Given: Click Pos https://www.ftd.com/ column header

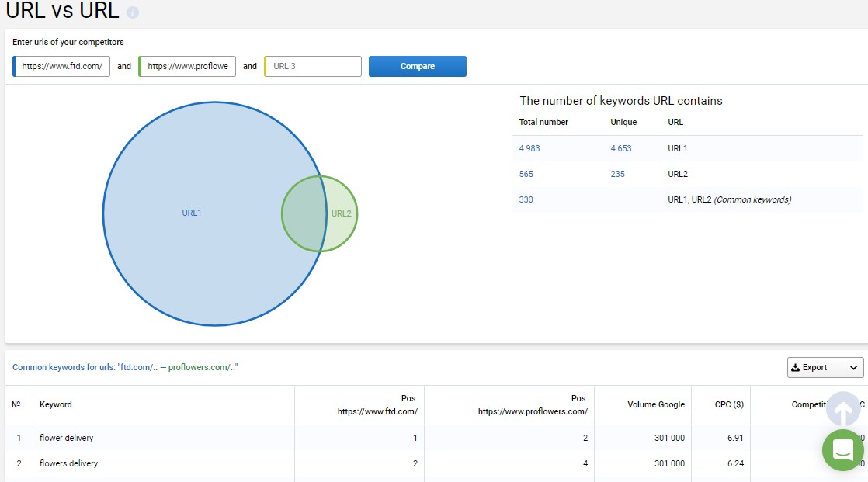Looking at the screenshot, I should [x=377, y=405].
